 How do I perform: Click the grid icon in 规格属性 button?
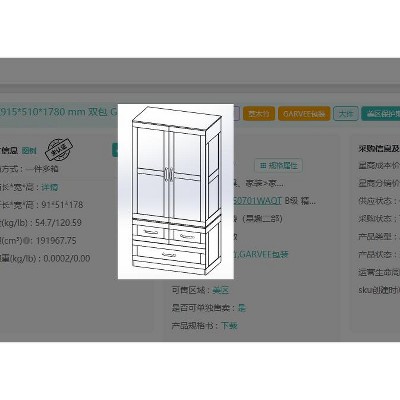coord(263,165)
